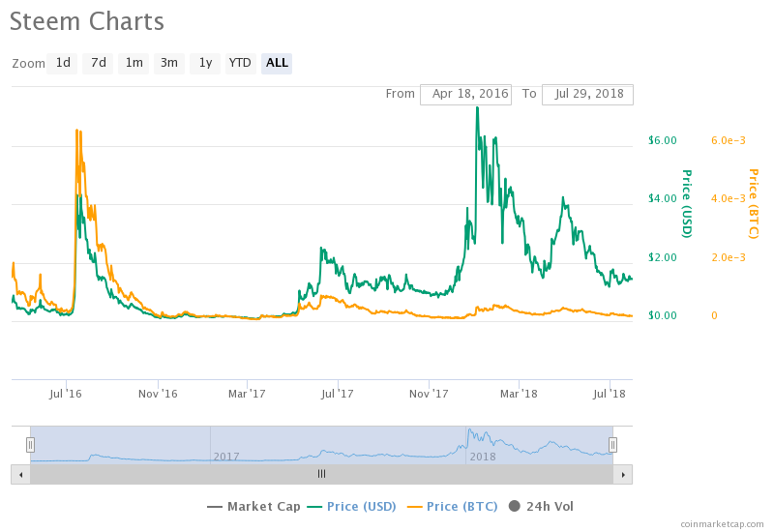
Task: Click the Price (USD) axis title
Action: click(687, 203)
